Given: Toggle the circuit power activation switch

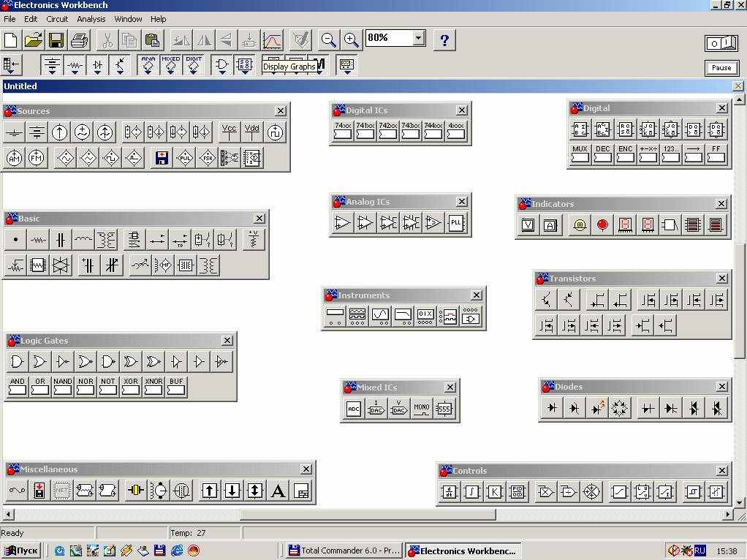Looking at the screenshot, I should tap(721, 43).
